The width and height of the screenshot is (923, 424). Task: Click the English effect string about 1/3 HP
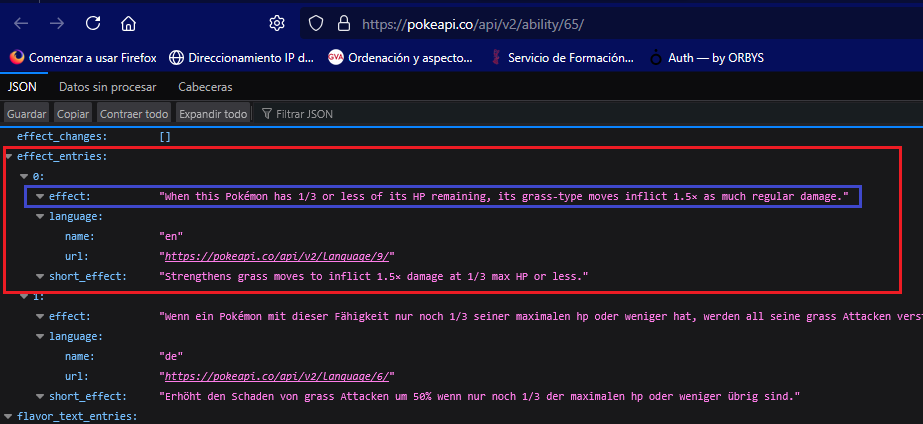coord(504,197)
